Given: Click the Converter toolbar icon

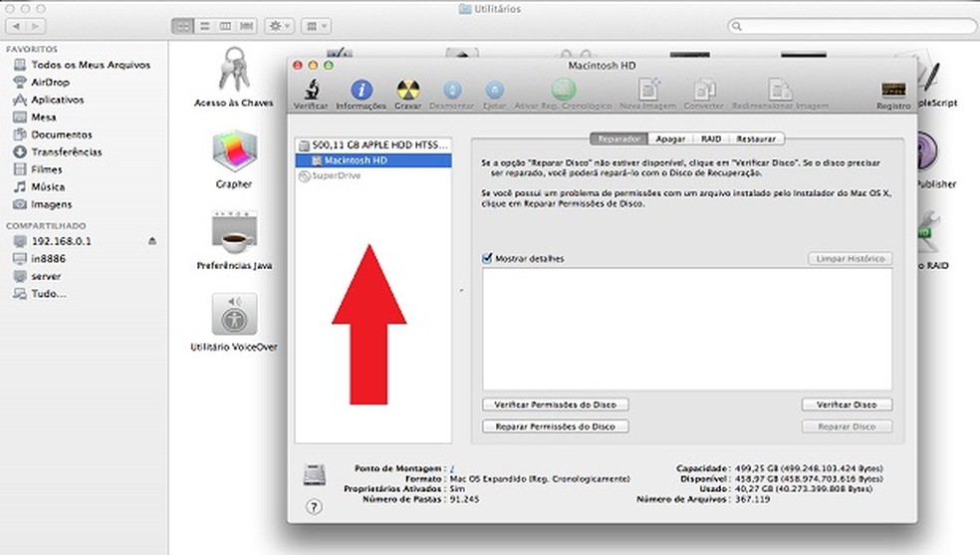Looking at the screenshot, I should click(704, 91).
